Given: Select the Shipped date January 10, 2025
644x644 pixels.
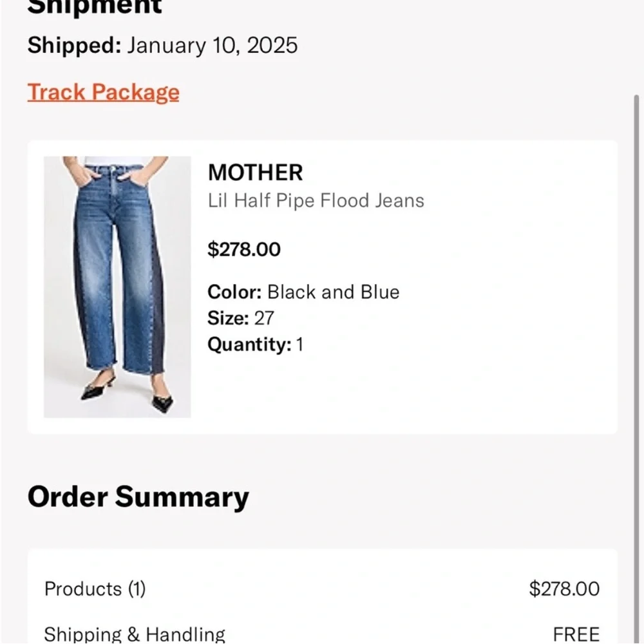Looking at the screenshot, I should click(x=213, y=45).
